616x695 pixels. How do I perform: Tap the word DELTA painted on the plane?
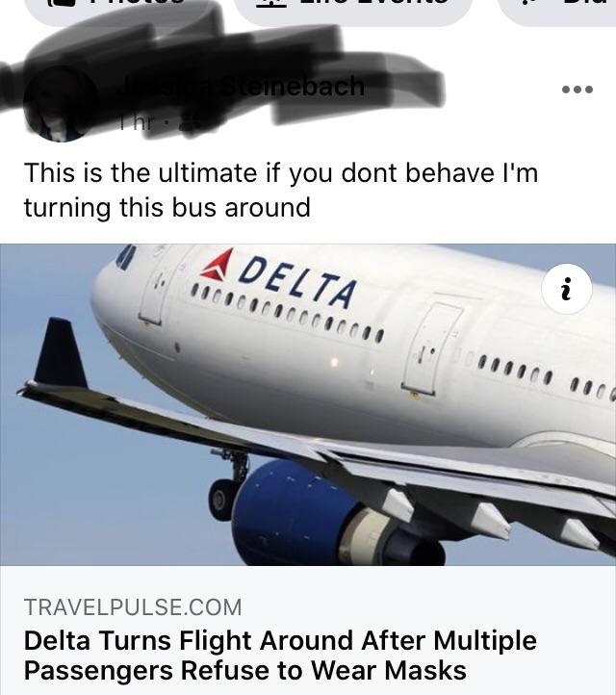(297, 282)
